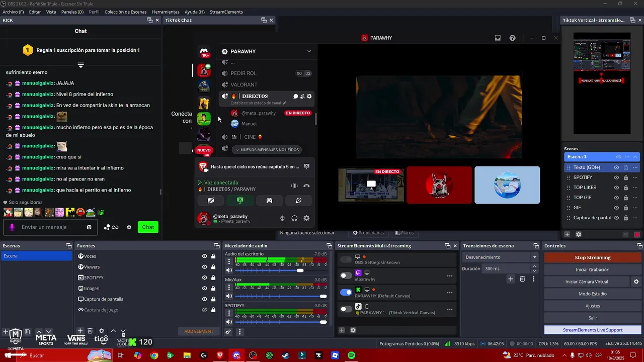The image size is (644, 362).
Task: Open Discord help question mark icon
Action: click(512, 38)
